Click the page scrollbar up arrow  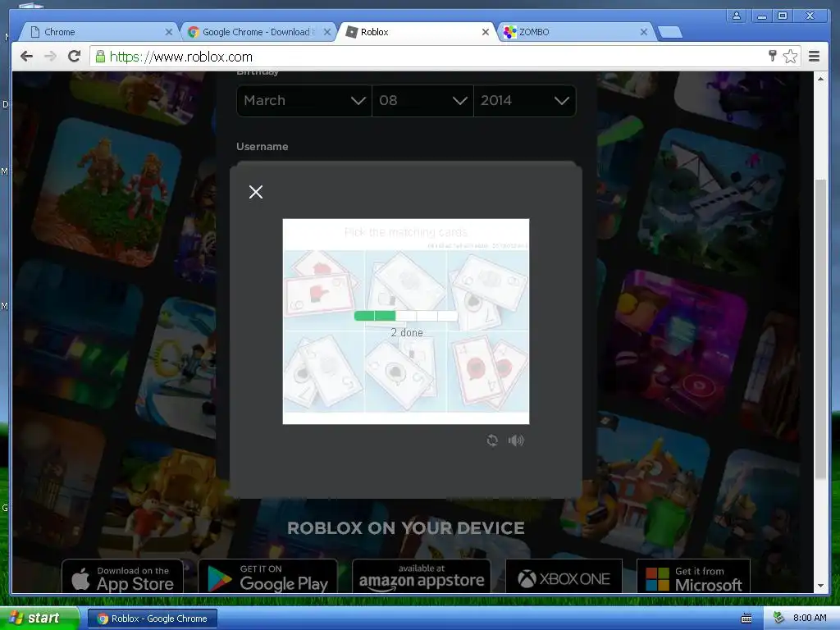click(820, 79)
